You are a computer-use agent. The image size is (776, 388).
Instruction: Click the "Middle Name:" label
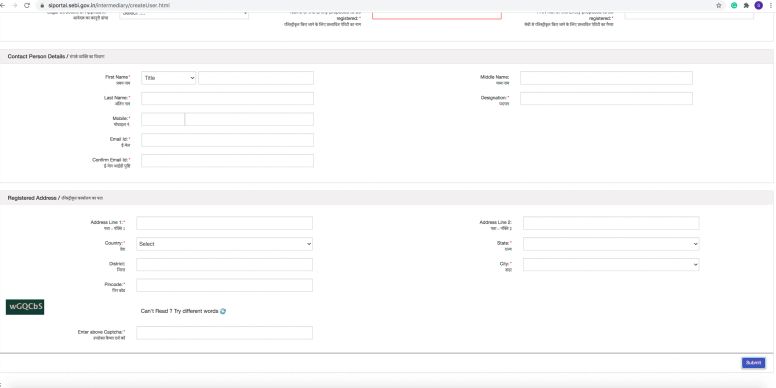click(494, 77)
